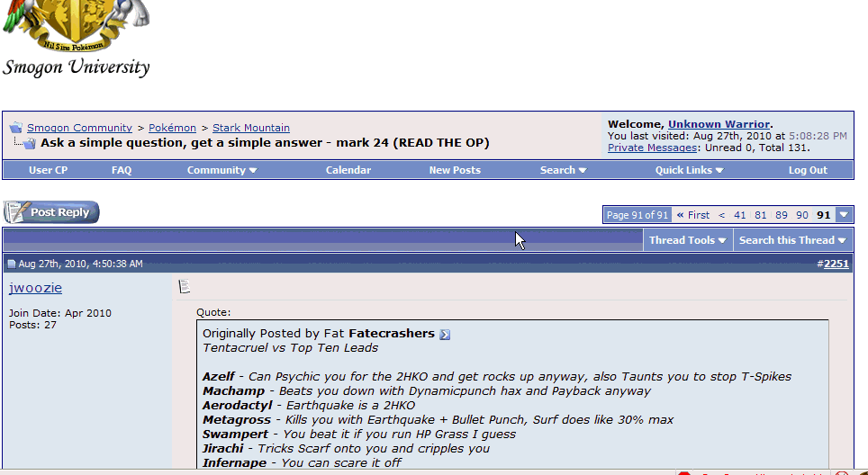Image resolution: width=868 pixels, height=475 pixels.
Task: Open the Thread Tools dropdown
Action: click(x=688, y=240)
